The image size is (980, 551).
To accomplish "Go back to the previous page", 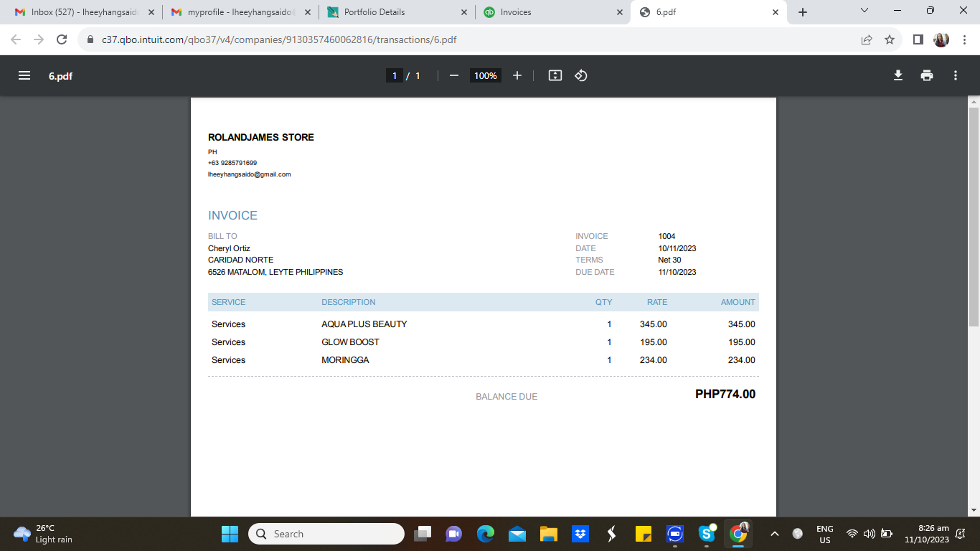I will pos(16,39).
